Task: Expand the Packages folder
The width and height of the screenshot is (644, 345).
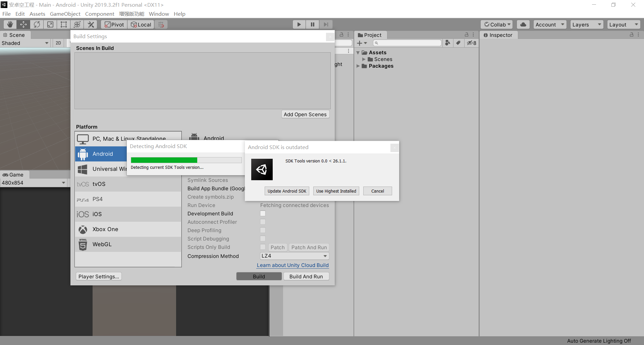Action: [358, 66]
